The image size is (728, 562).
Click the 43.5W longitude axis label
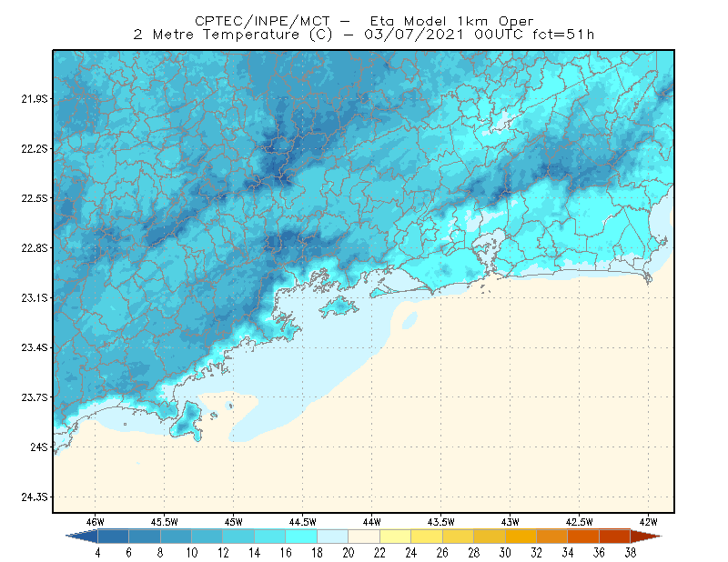point(440,522)
